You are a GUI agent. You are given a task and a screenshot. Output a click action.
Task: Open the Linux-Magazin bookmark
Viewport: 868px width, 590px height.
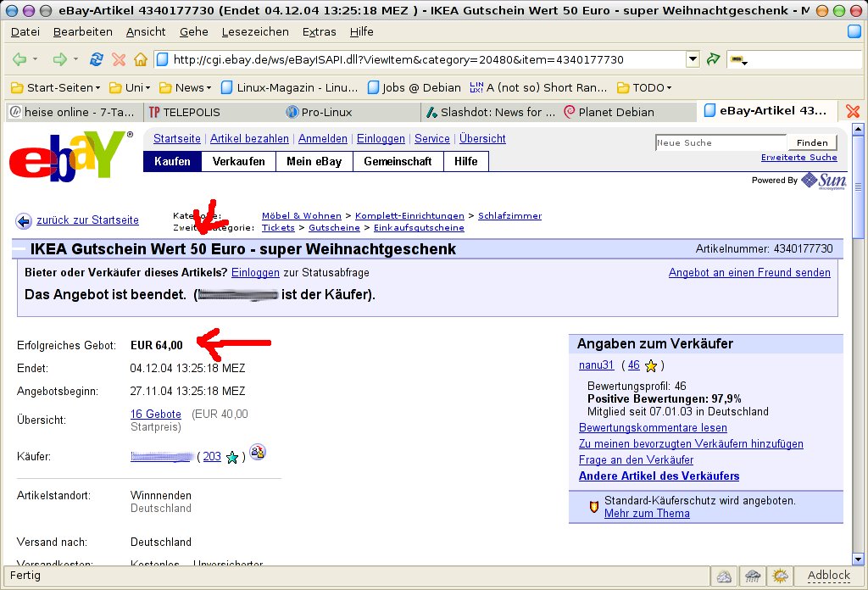(290, 87)
